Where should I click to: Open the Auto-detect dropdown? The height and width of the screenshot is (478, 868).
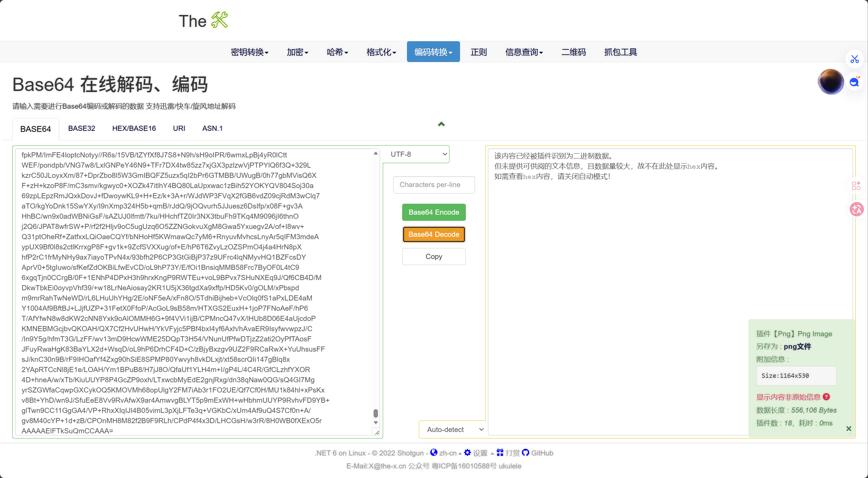click(x=453, y=429)
